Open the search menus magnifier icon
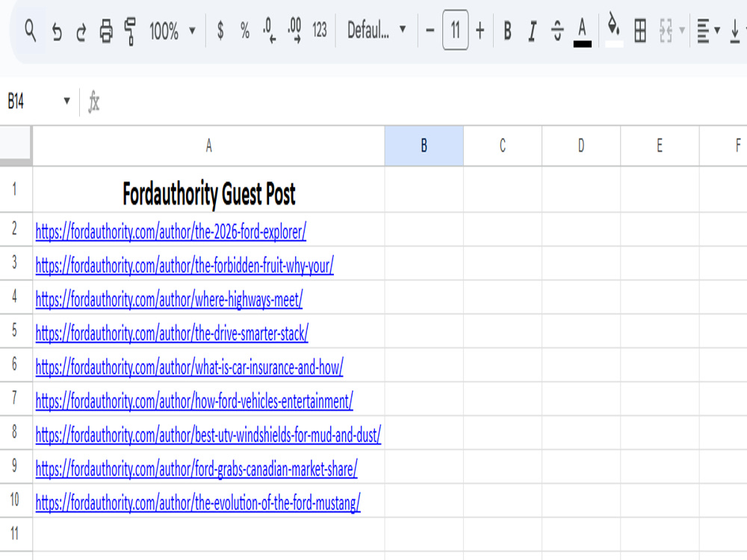The width and height of the screenshot is (747, 560). coord(31,31)
